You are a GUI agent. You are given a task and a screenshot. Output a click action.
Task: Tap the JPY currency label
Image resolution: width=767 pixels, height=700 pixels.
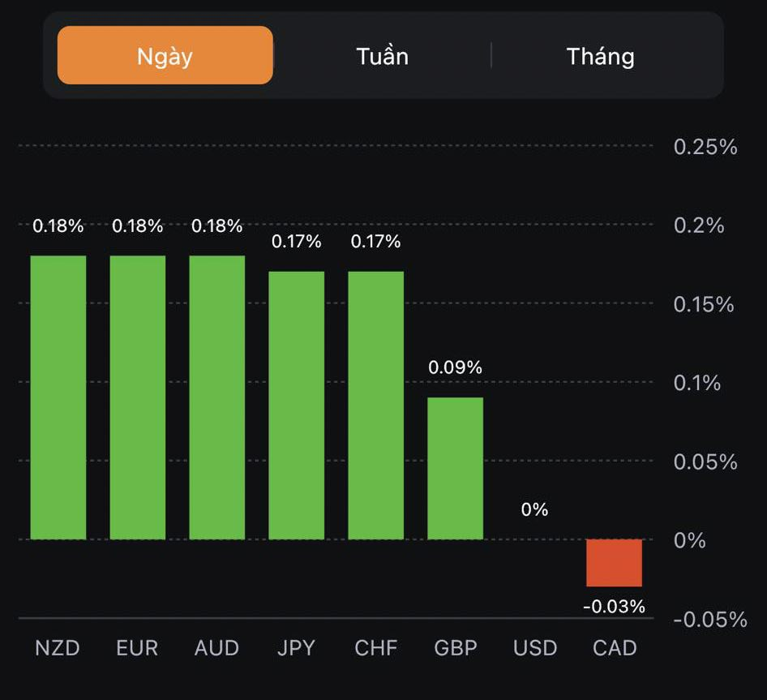tap(296, 648)
